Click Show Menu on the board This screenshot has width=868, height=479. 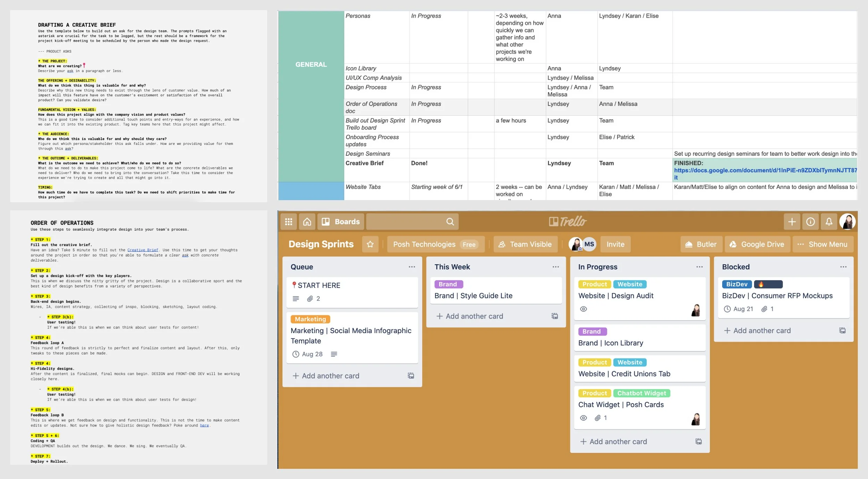click(x=823, y=244)
